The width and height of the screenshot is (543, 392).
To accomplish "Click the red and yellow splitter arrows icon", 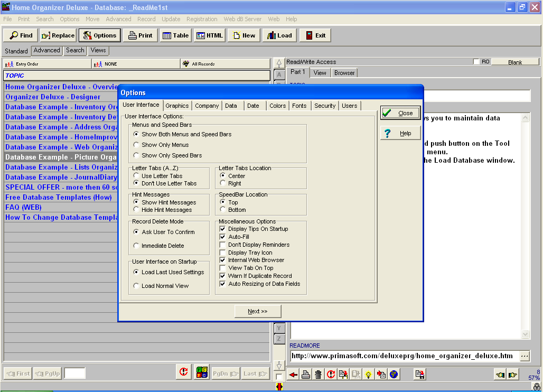I will tap(279, 387).
